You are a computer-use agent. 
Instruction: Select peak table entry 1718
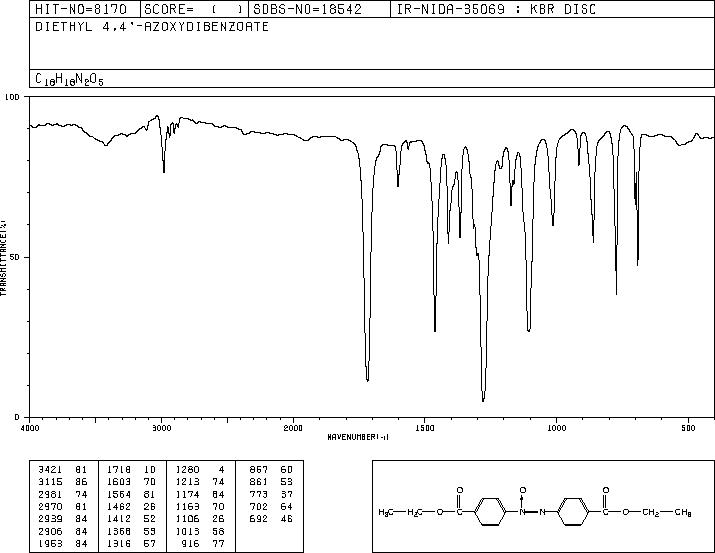coord(119,470)
